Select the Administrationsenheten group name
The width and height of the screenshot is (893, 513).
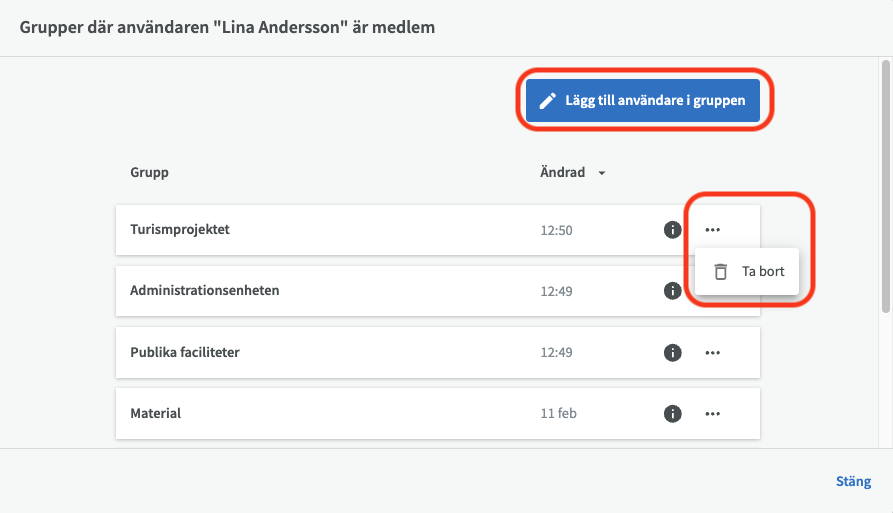coord(204,291)
